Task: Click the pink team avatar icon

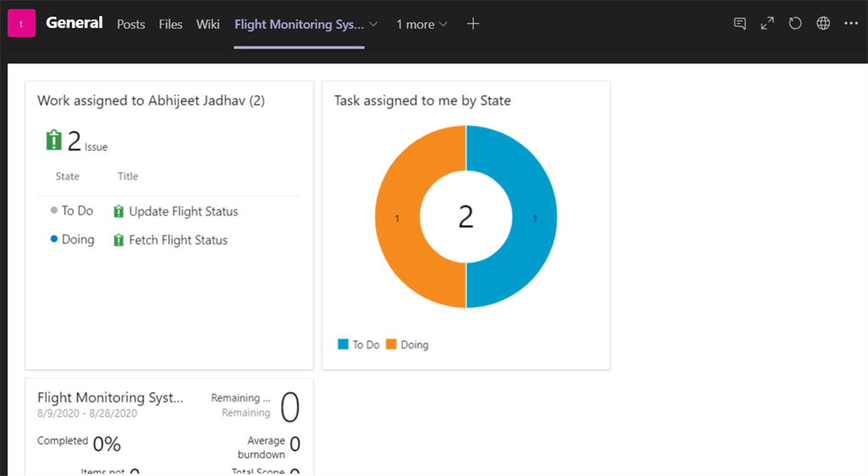Action: pyautogui.click(x=21, y=24)
